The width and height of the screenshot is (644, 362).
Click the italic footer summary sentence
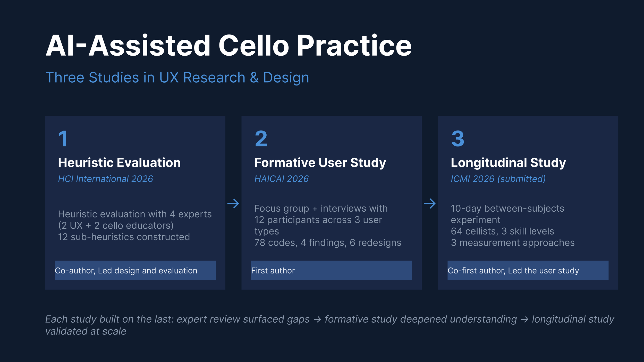pos(330,325)
